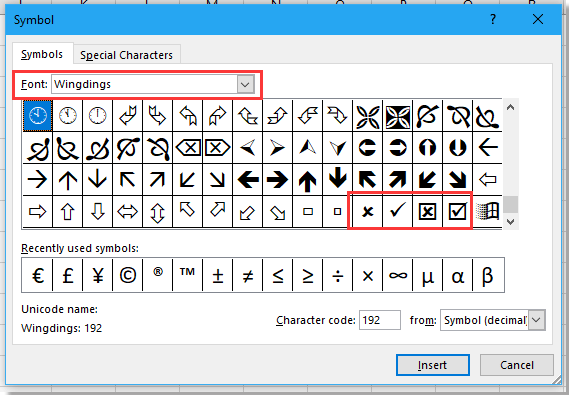Select the thin right arrow symbol
This screenshot has width=569, height=395.
(x=38, y=180)
